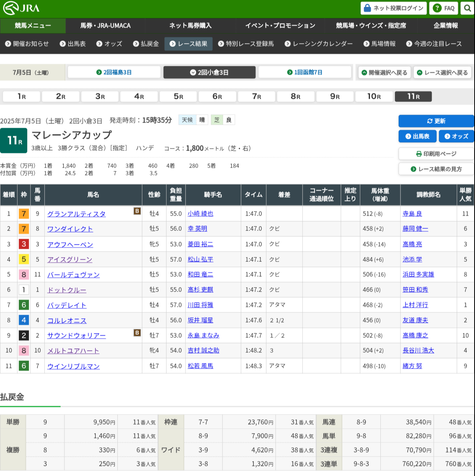Screen dimensions: 475x476
Task: Select the 5R race tab
Action: click(x=178, y=96)
